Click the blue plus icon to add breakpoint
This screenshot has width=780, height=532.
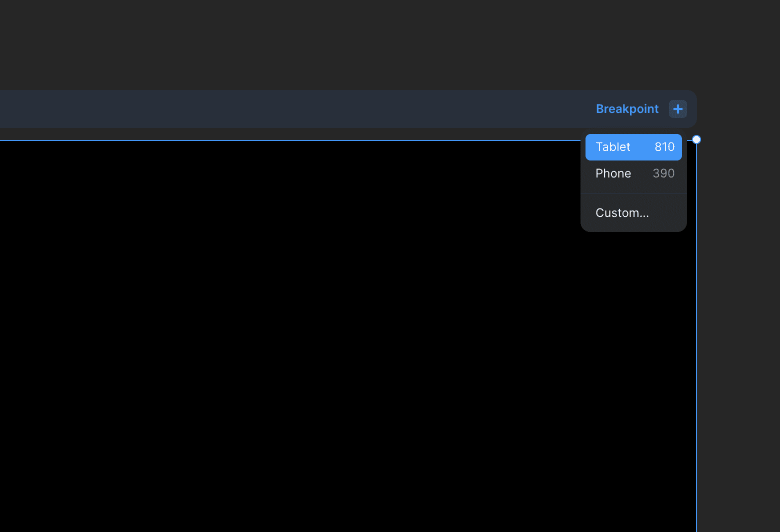677,109
